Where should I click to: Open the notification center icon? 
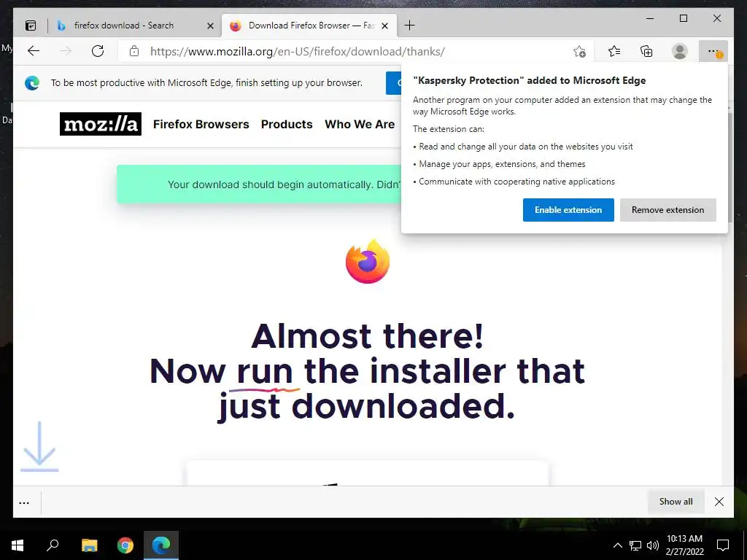click(723, 545)
